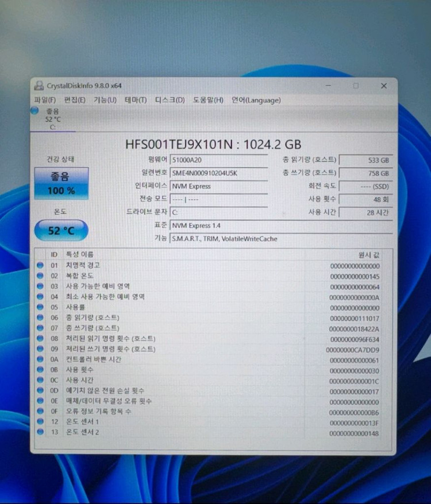Click the 특성 이름 column header
Viewport: 431px width, 504px height.
pos(79,254)
